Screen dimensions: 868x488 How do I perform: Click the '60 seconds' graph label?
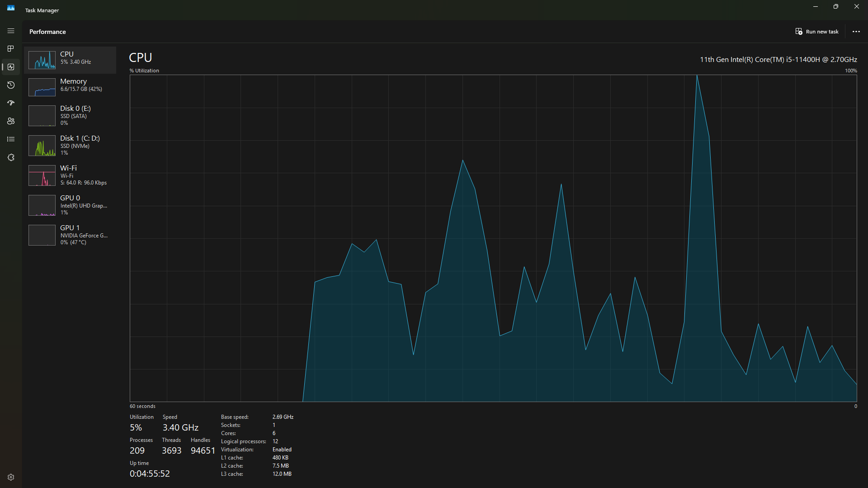click(x=142, y=406)
